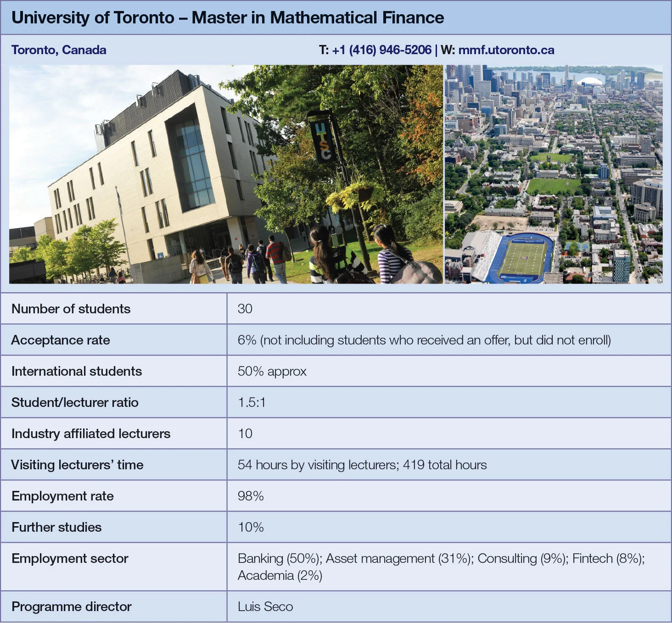Click the Industry affiliated lecturers label
The height and width of the screenshot is (623, 672).
91,434
